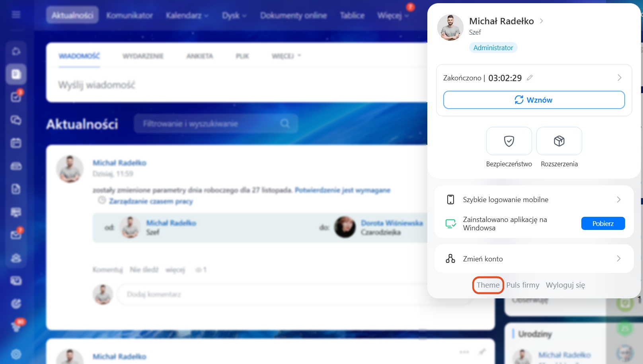Expand Szybkie logowanie mobilne arrow
643x364 pixels.
point(618,200)
